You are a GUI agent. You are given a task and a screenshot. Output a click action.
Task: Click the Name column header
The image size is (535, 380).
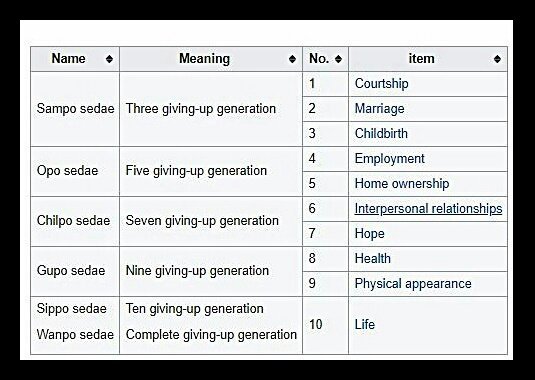[x=75, y=59]
